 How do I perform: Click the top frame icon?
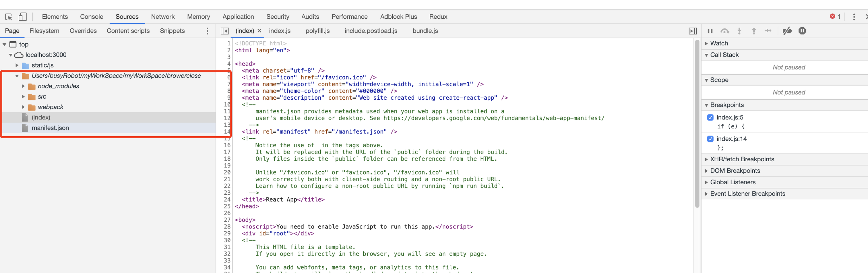coord(13,44)
